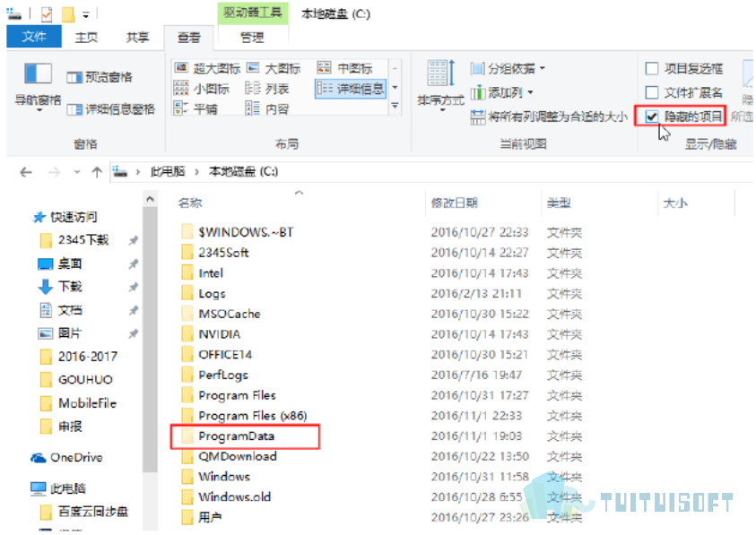Sort files by date modified column
Screen dimensions: 756x535
click(x=454, y=203)
